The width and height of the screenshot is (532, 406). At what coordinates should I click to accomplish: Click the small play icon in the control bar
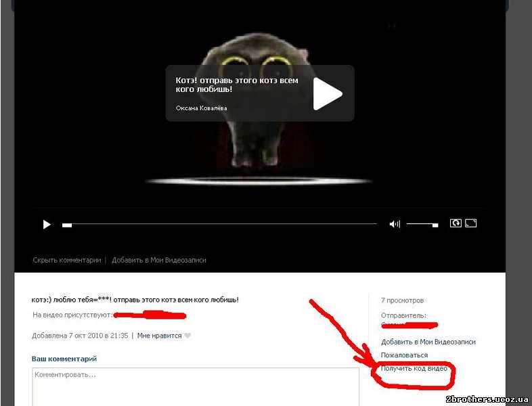(47, 224)
